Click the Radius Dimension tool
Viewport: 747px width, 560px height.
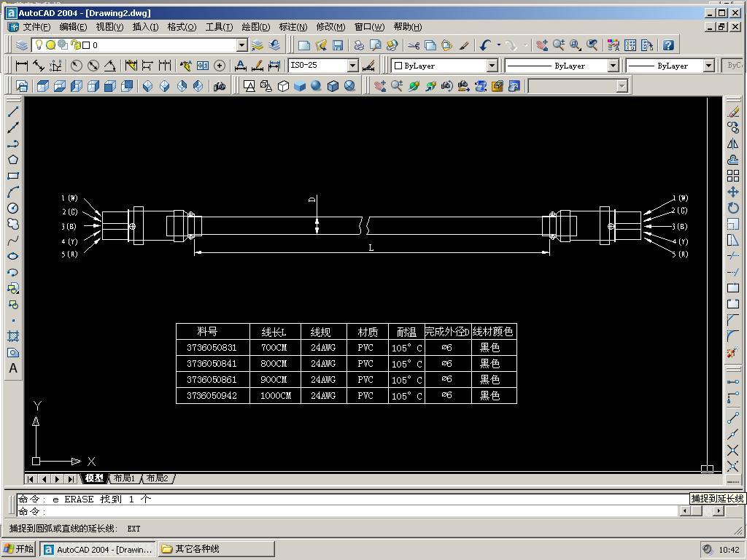point(76,65)
